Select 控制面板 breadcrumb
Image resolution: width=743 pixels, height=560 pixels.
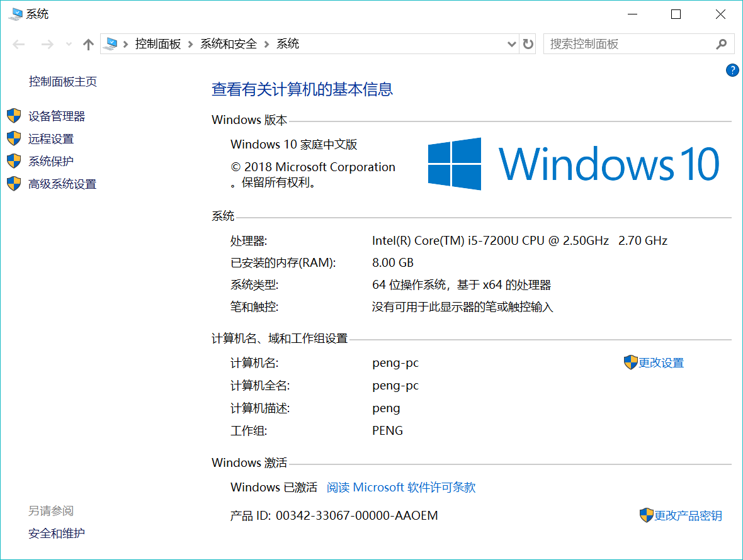(x=158, y=44)
